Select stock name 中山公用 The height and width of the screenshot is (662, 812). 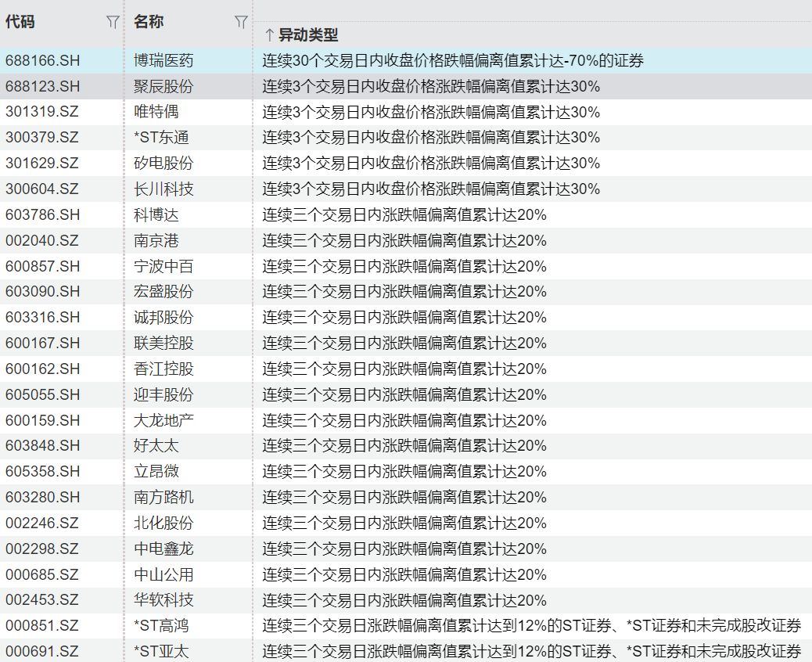click(x=163, y=574)
